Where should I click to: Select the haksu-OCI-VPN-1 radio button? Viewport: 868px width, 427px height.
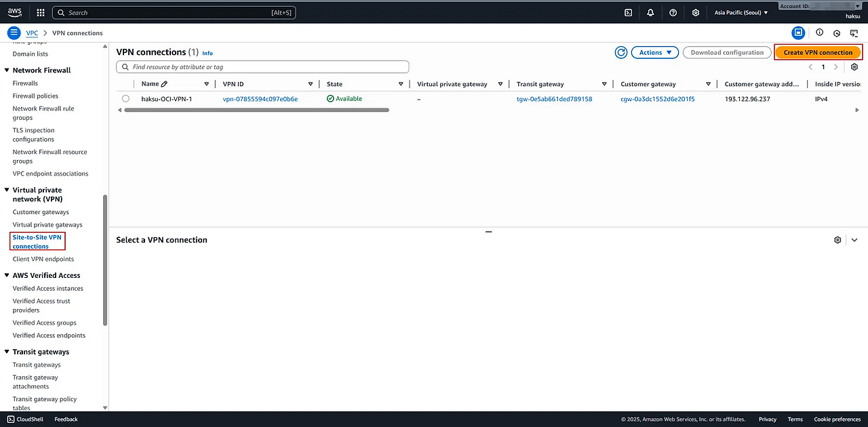point(125,99)
